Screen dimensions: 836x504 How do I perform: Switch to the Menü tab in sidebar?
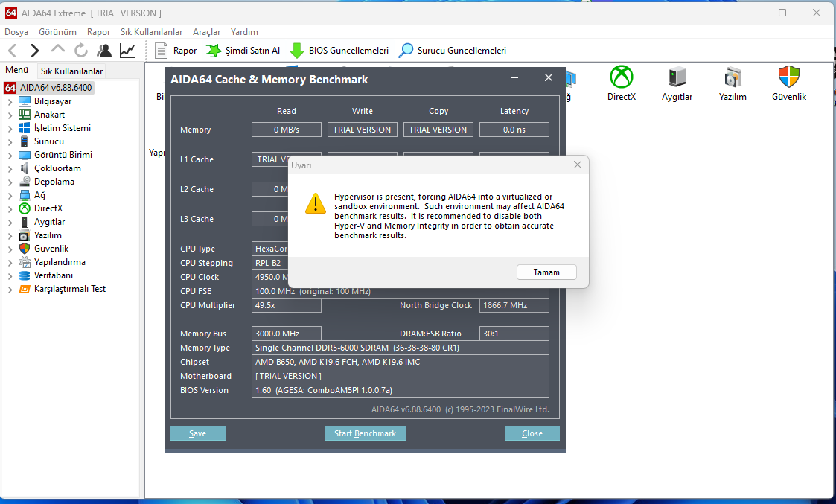coord(17,70)
